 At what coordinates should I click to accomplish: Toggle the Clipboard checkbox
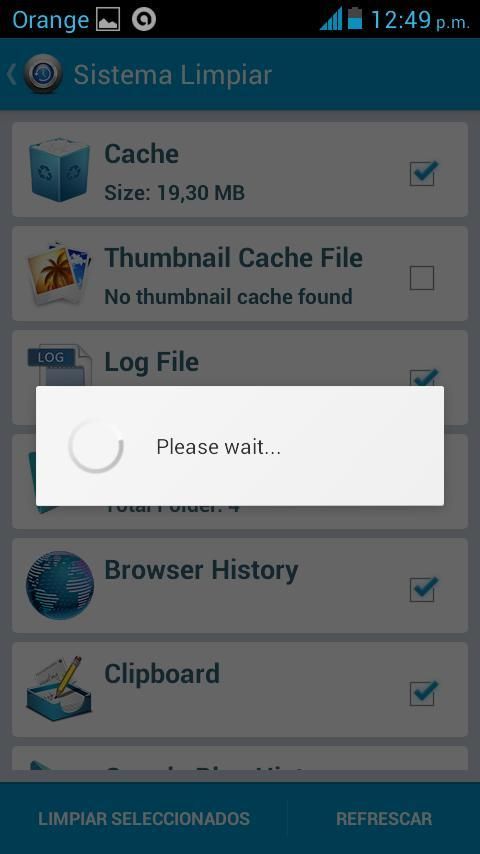click(423, 693)
